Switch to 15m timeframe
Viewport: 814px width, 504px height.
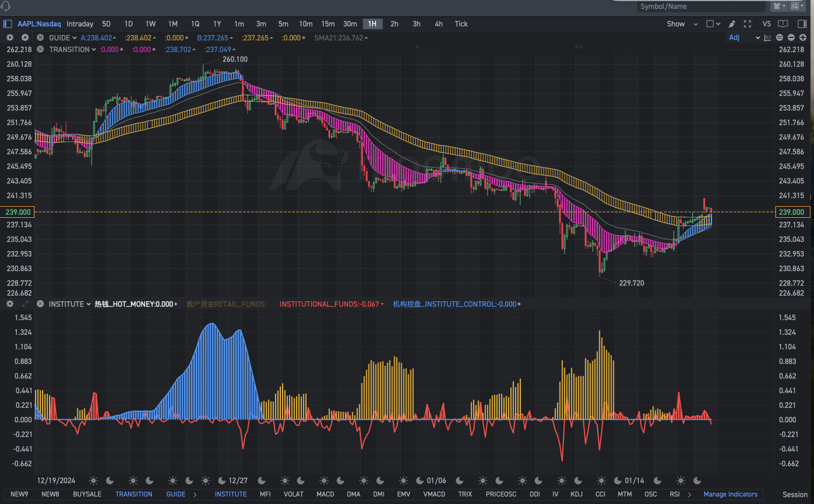click(328, 24)
